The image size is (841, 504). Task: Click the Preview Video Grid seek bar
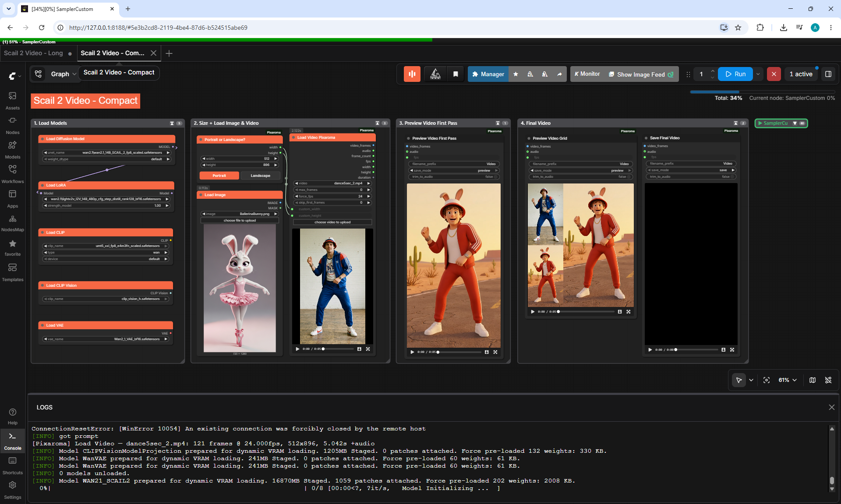586,312
